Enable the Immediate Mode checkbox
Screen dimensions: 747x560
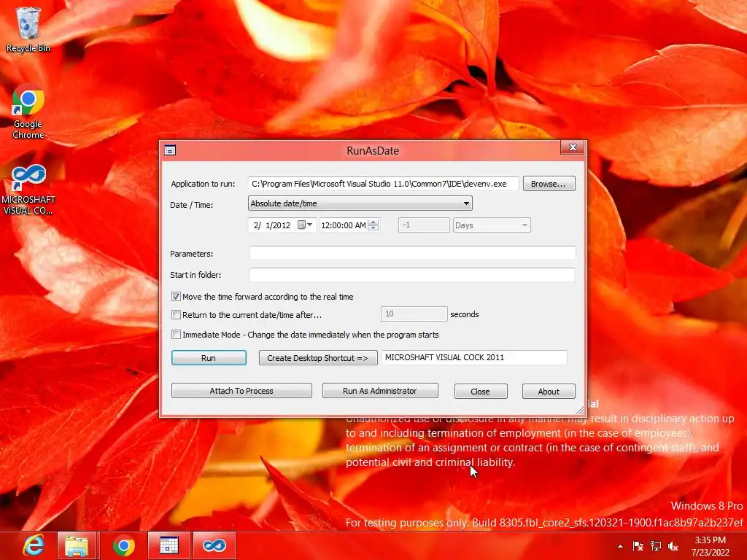tap(176, 335)
